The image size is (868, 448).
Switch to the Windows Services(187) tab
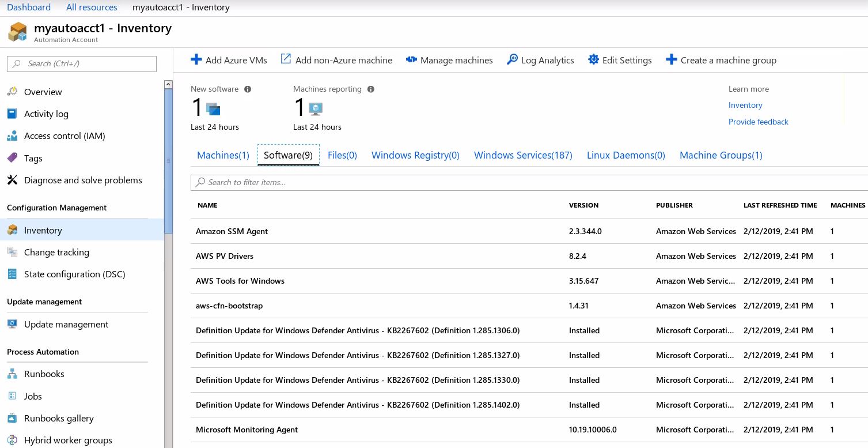click(523, 155)
